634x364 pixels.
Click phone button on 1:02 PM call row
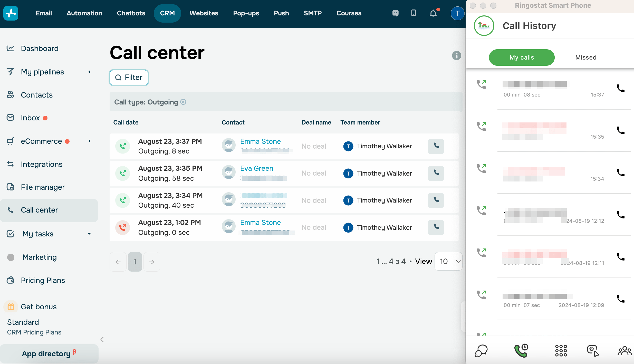pyautogui.click(x=436, y=227)
